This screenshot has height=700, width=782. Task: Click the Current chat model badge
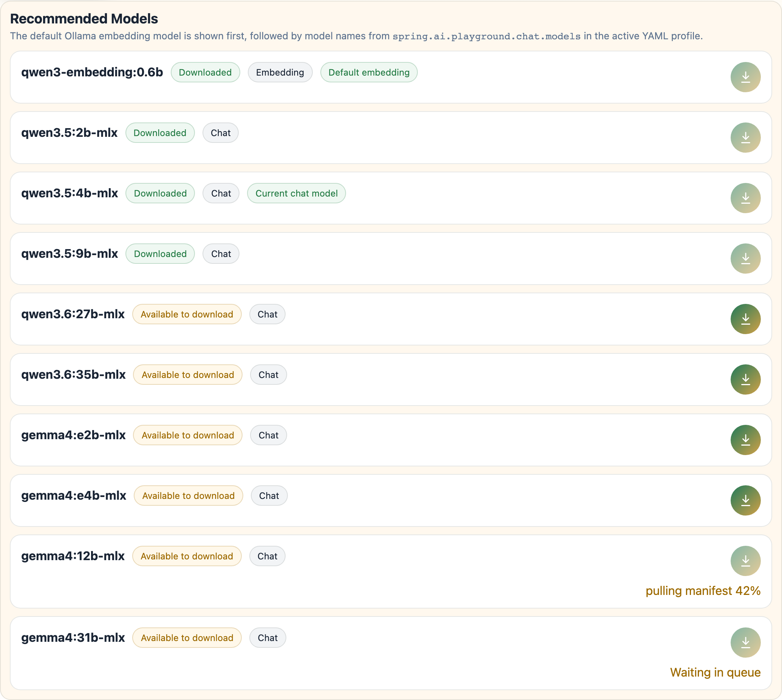tap(296, 193)
